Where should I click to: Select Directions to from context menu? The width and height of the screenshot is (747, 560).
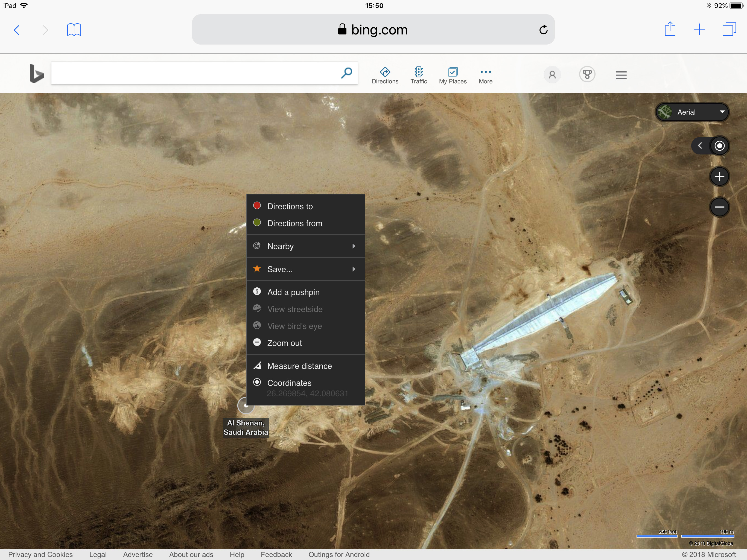pos(290,206)
